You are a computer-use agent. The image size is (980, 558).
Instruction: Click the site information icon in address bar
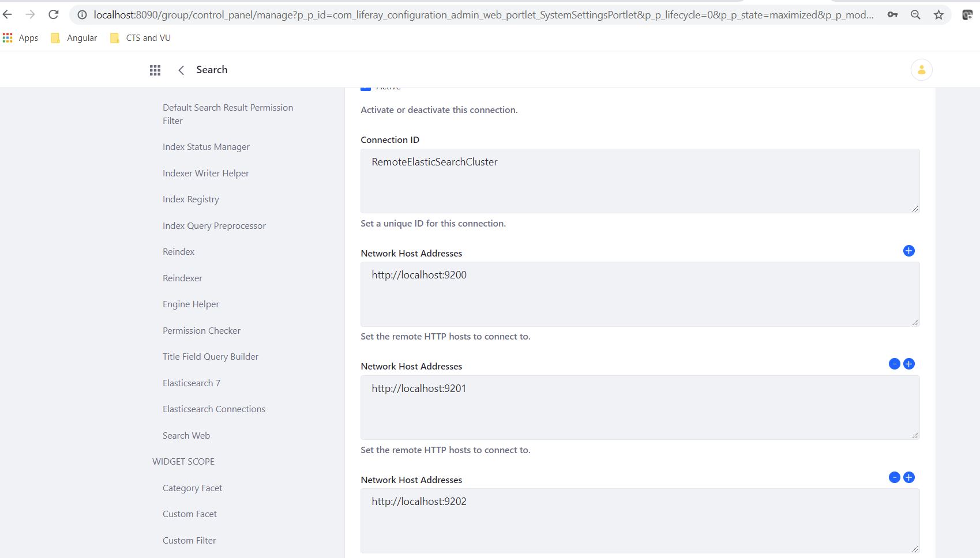click(81, 15)
